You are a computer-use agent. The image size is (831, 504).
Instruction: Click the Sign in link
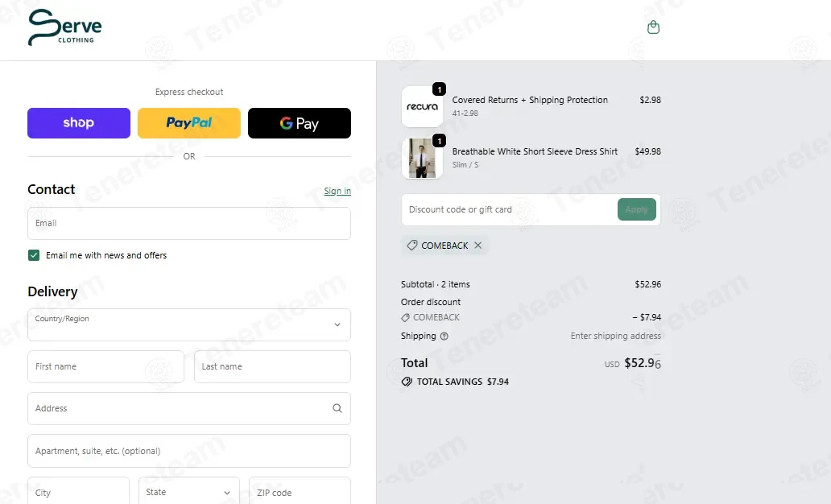pos(337,191)
